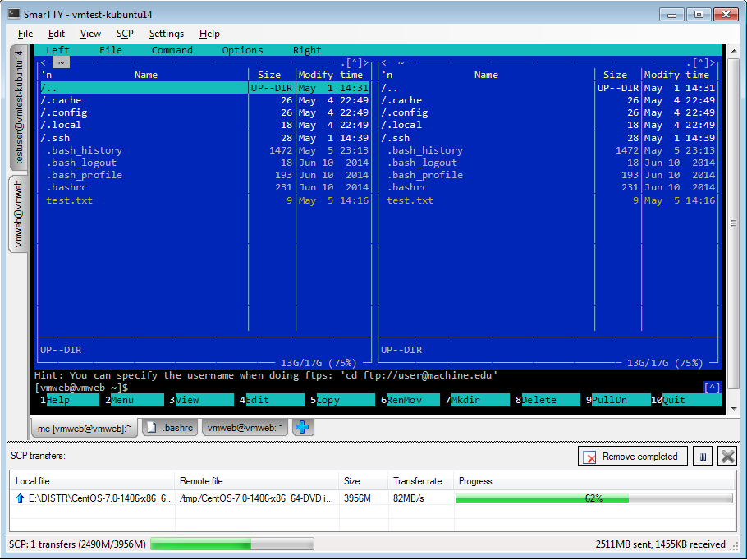Click the 6RenMov function key

[410, 401]
